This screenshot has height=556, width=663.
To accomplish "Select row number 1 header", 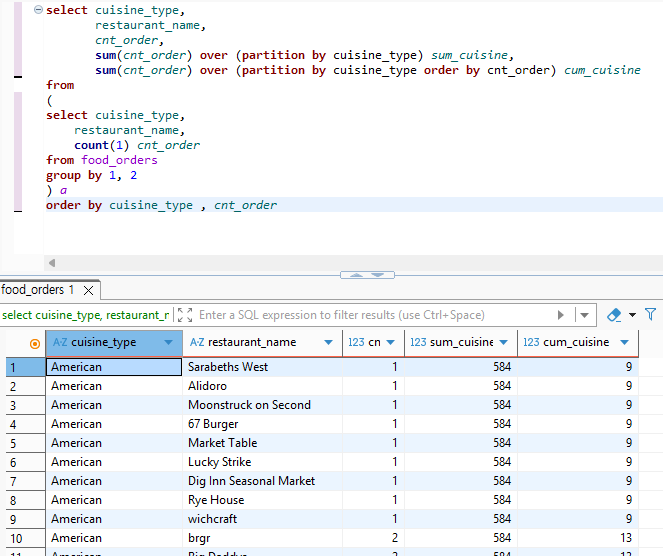I will [25, 367].
